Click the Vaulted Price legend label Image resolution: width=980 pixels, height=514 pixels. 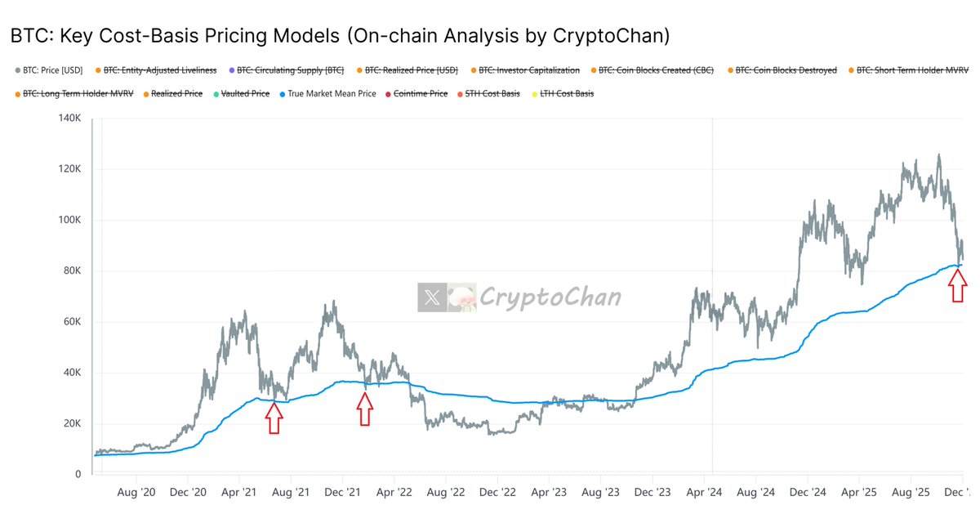(244, 94)
